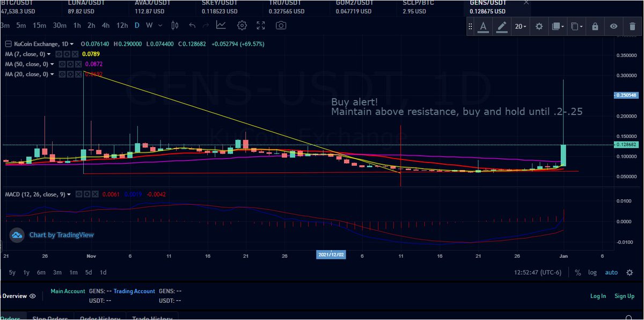Set the date range to 6m
The height and width of the screenshot is (320, 644).
(x=41, y=273)
